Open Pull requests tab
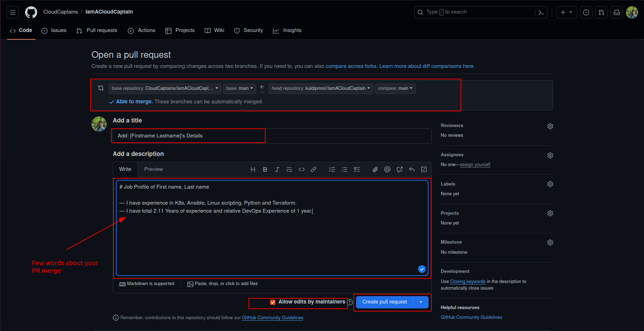 click(97, 31)
